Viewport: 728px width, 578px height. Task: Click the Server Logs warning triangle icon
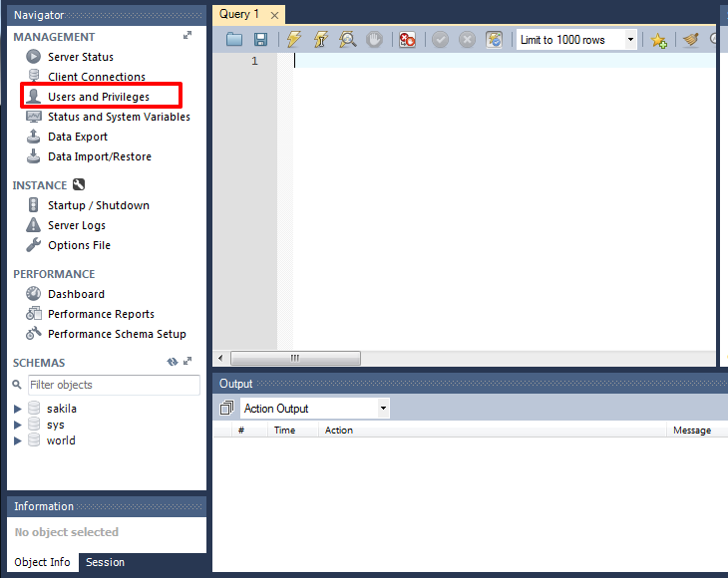click(x=33, y=224)
